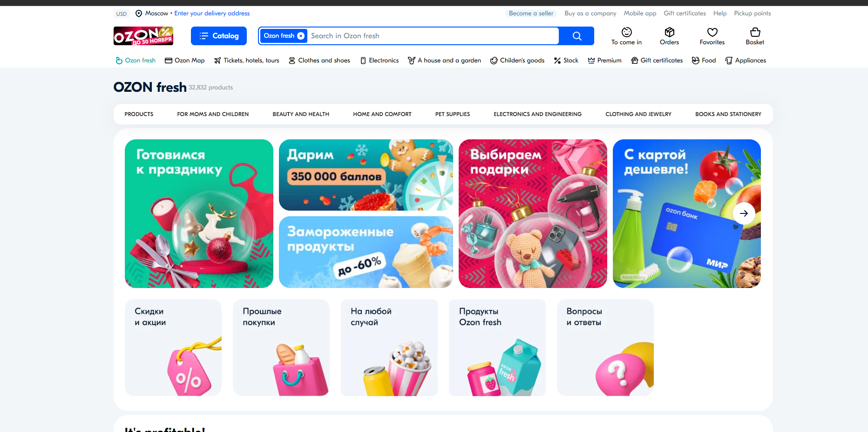Open Gift certificates navigation bar item

[657, 61]
